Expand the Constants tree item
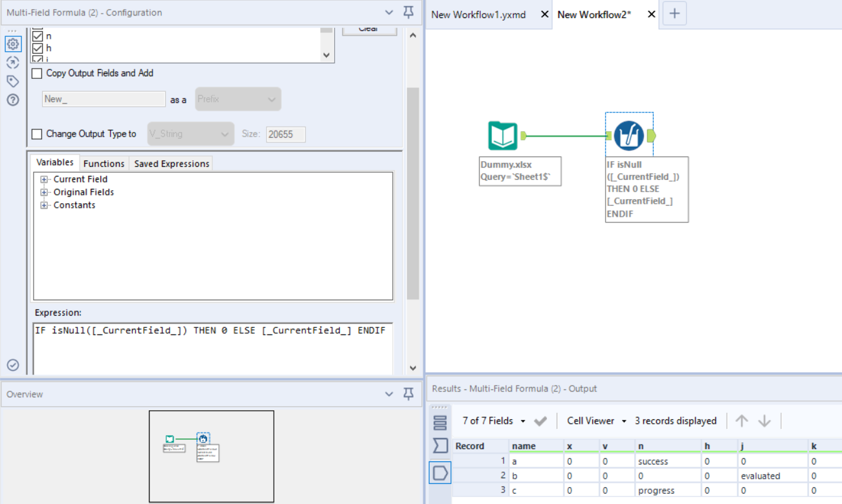Image resolution: width=842 pixels, height=504 pixels. coord(43,204)
